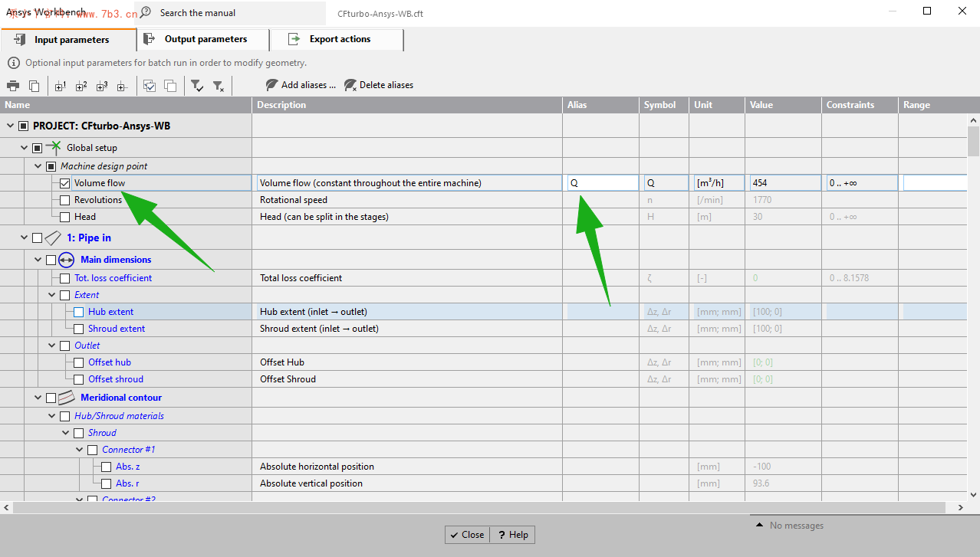The image size is (980, 557).
Task: Collapse the PROJECT: CFturbo-Ansys-WB node
Action: point(10,126)
